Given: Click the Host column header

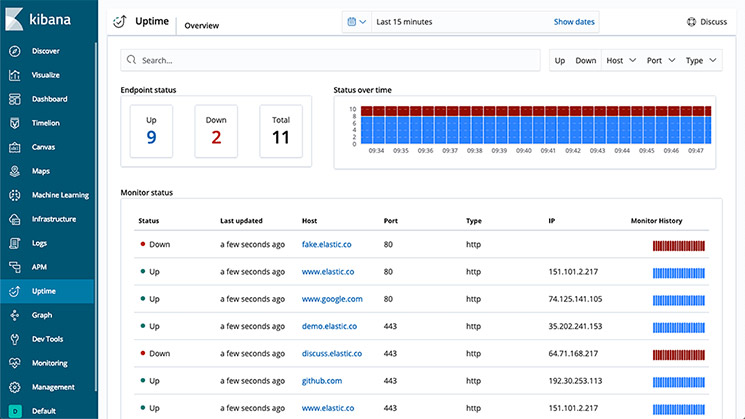Looking at the screenshot, I should pyautogui.click(x=309, y=221).
